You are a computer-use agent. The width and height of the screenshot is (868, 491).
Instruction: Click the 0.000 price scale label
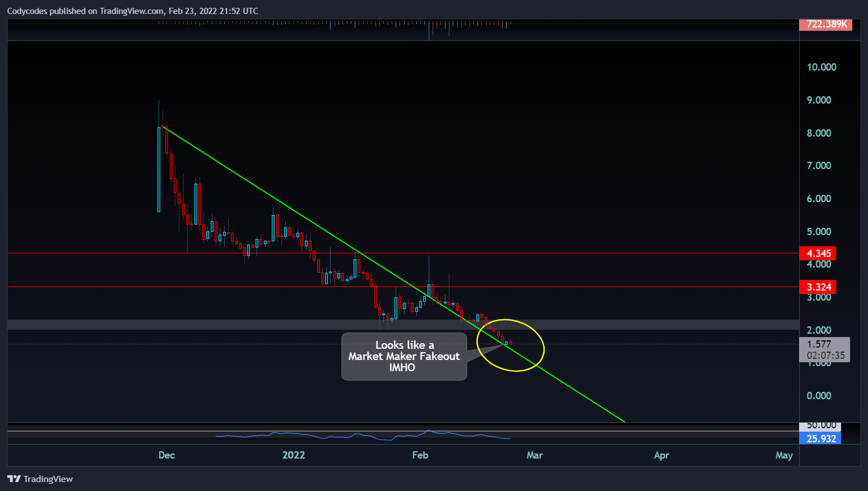819,396
